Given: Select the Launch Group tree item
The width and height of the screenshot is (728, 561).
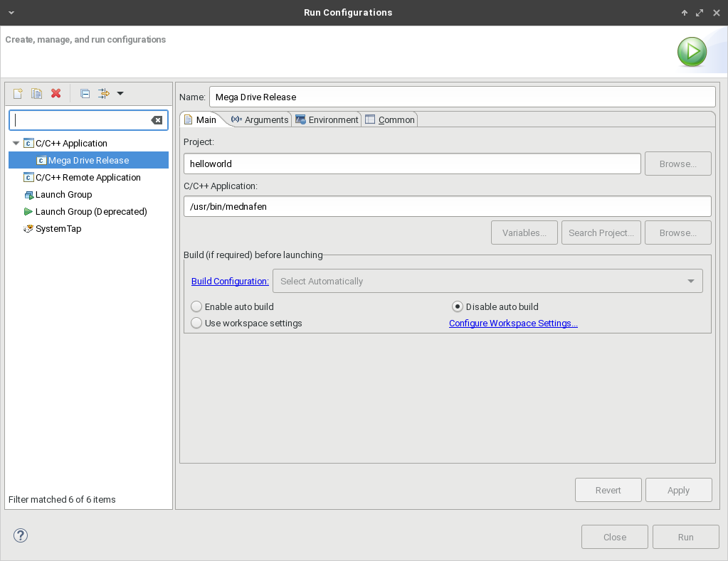Looking at the screenshot, I should click(x=63, y=195).
